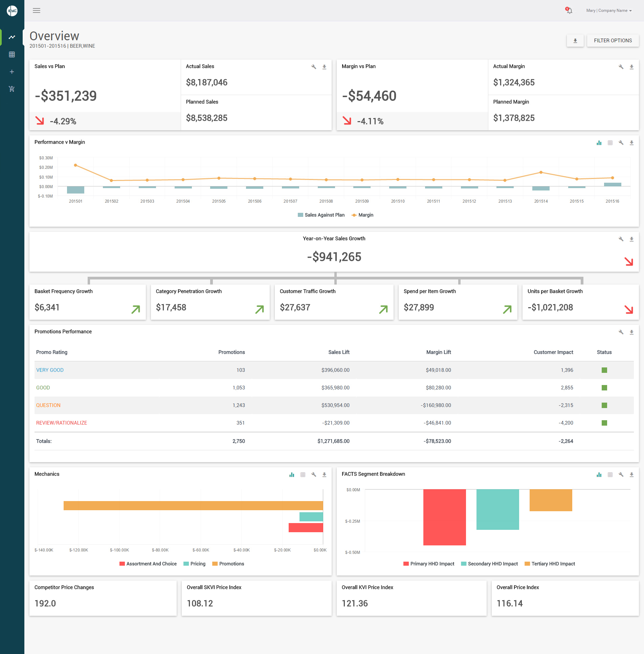This screenshot has width=644, height=654.
Task: Expand the Mary | Company Name dropdown
Action: 609,10
